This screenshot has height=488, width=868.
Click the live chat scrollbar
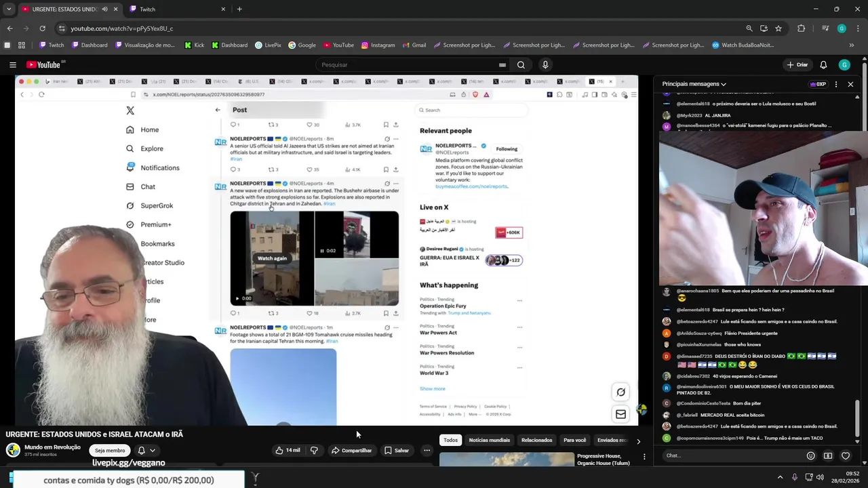click(857, 418)
